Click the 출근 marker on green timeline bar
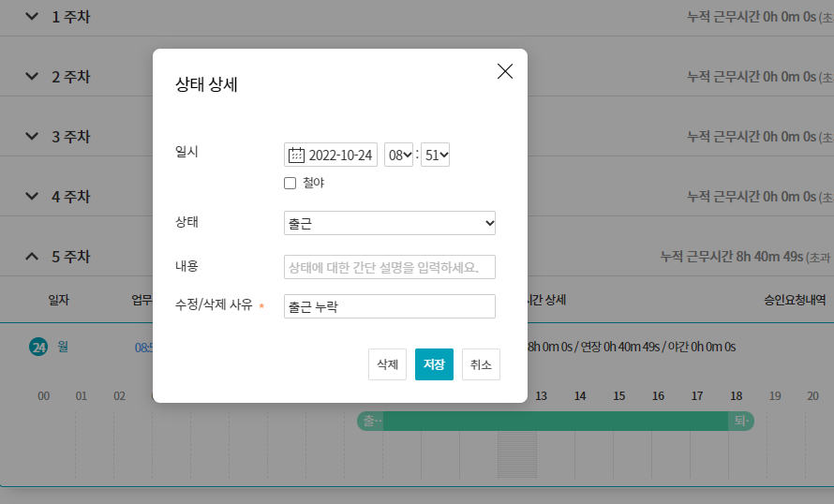834x504 pixels. pos(371,421)
